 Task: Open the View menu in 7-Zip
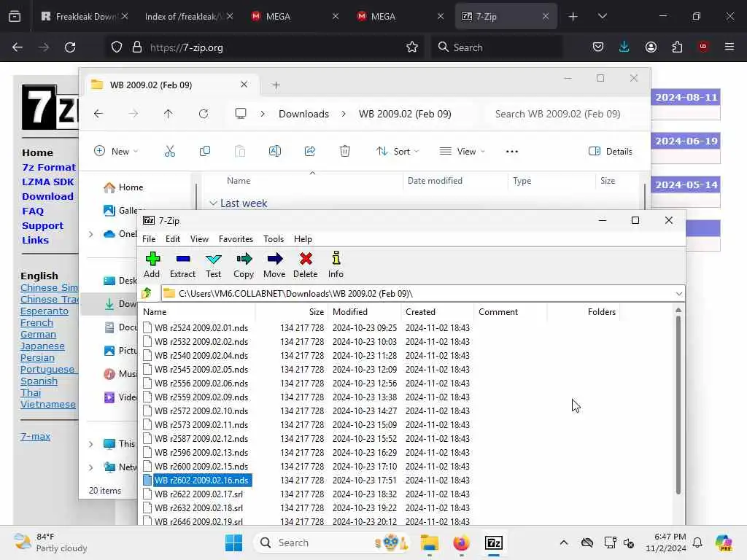199,239
